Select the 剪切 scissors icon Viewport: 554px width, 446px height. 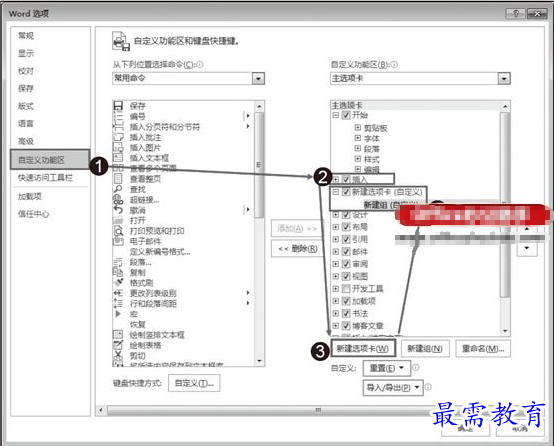coord(118,355)
